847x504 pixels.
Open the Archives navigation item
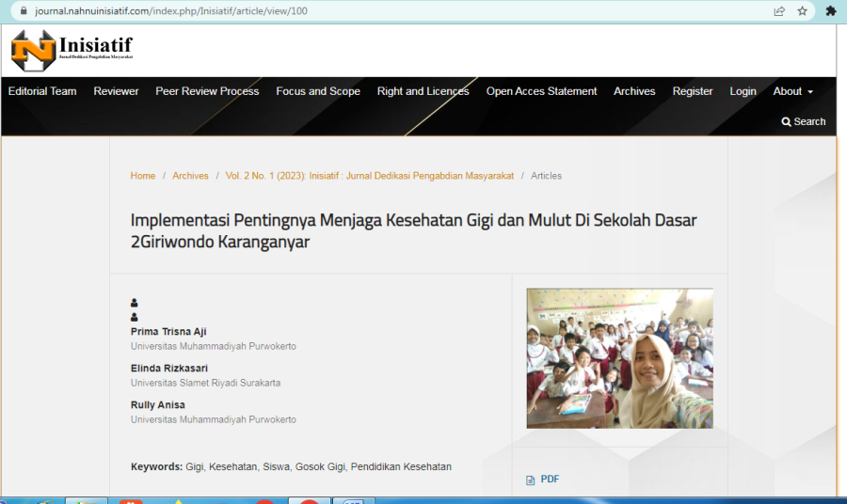point(634,91)
